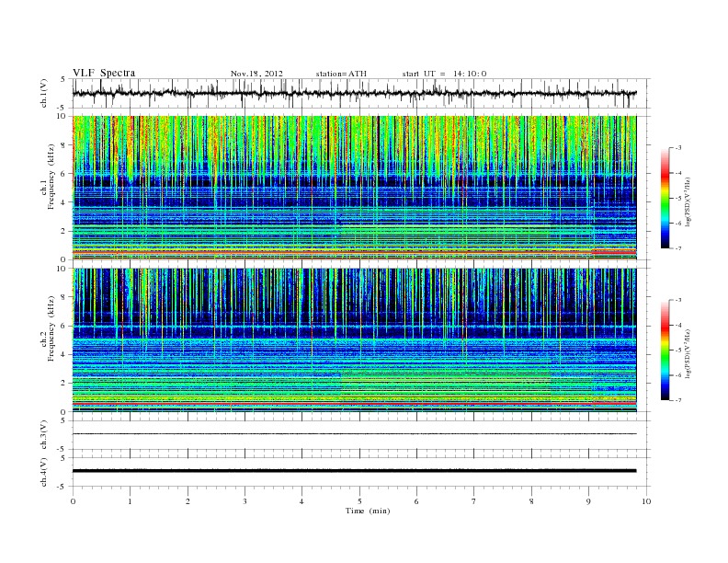Viewport: 728px width, 563px height.
Task: Click time axis tick label "5"
Action: pos(359,501)
